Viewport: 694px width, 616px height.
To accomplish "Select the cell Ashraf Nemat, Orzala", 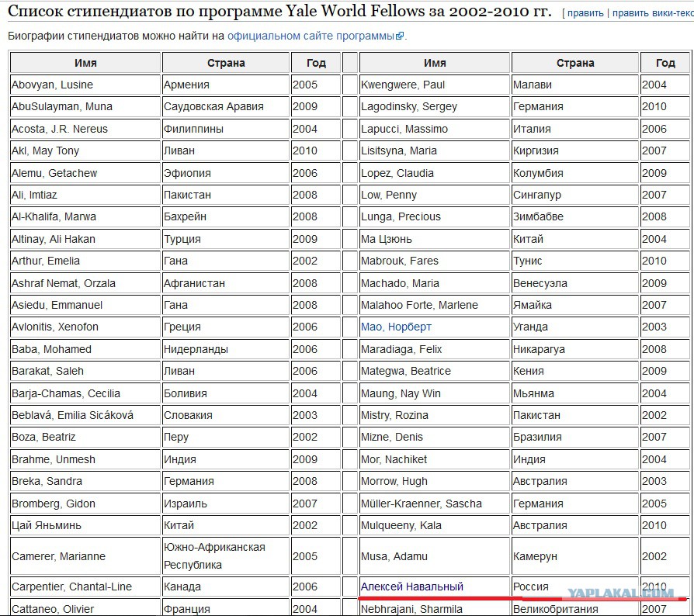I will (x=85, y=283).
